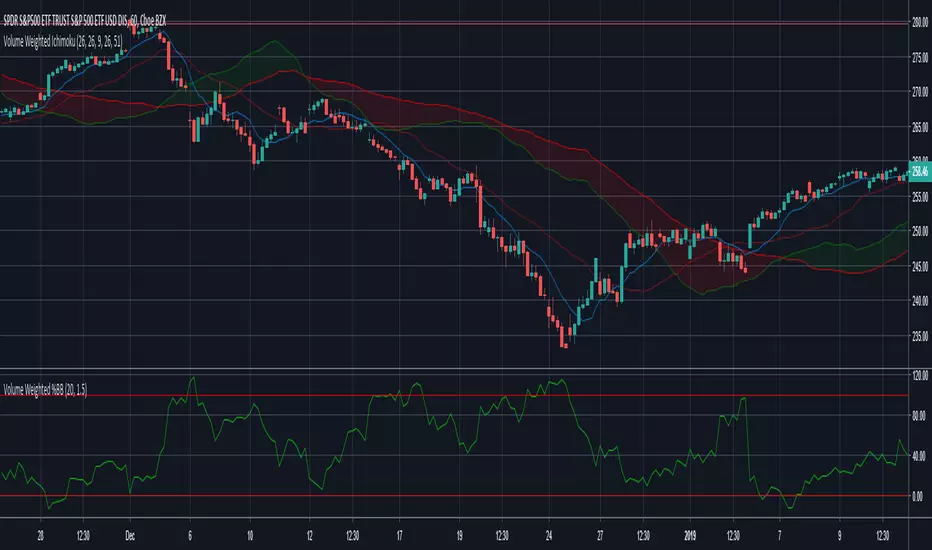
Task: Click the 80.00 label on indicator scale
Action: 920,416
